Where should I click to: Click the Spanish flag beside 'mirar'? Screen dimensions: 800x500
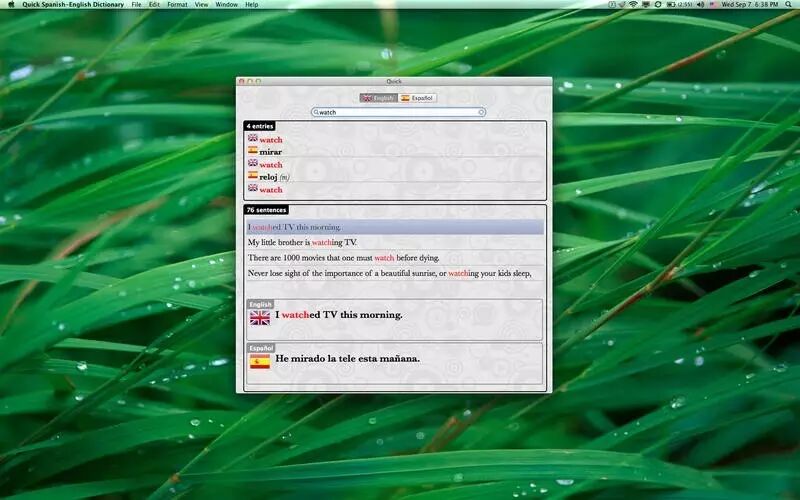253,150
